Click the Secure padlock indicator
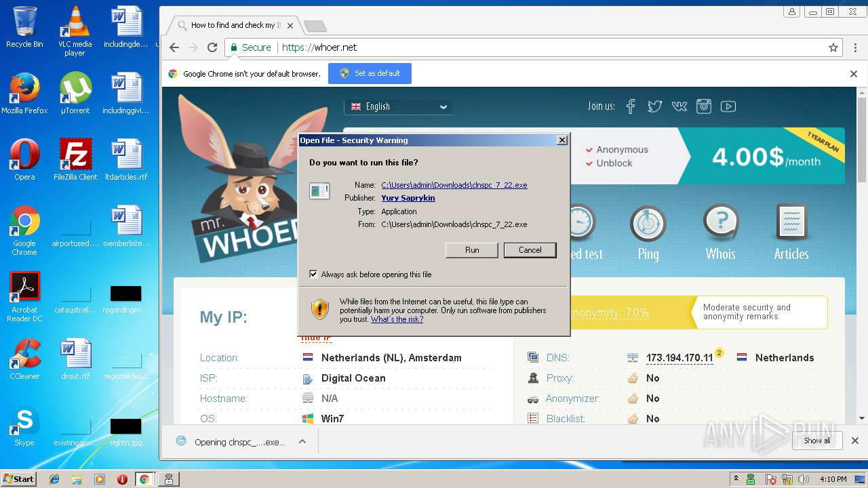The height and width of the screenshot is (488, 868). tap(250, 47)
